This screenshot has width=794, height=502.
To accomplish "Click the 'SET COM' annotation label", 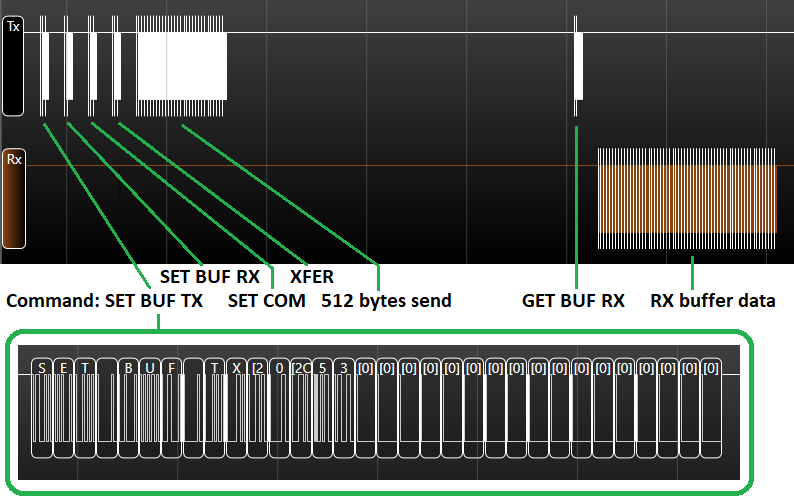I will (267, 300).
